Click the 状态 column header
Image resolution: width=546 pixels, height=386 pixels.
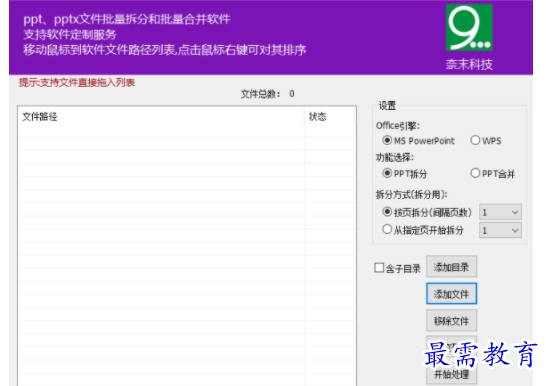point(330,117)
